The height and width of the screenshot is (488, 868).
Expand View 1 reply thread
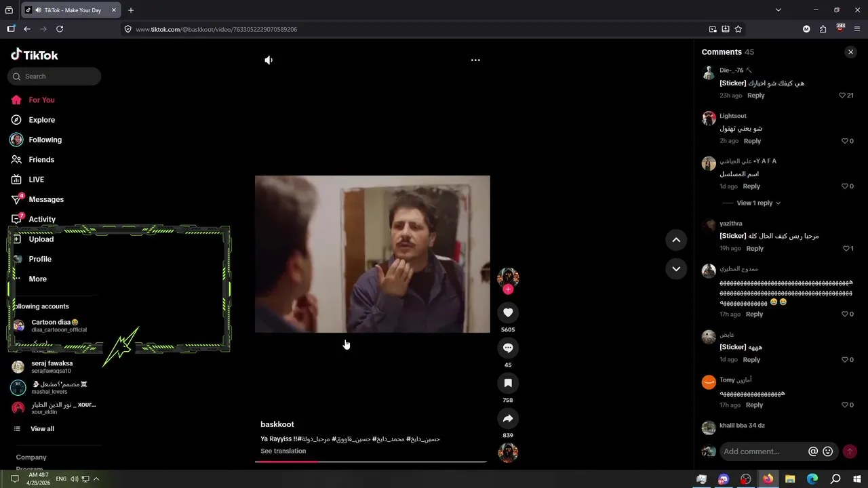(758, 203)
